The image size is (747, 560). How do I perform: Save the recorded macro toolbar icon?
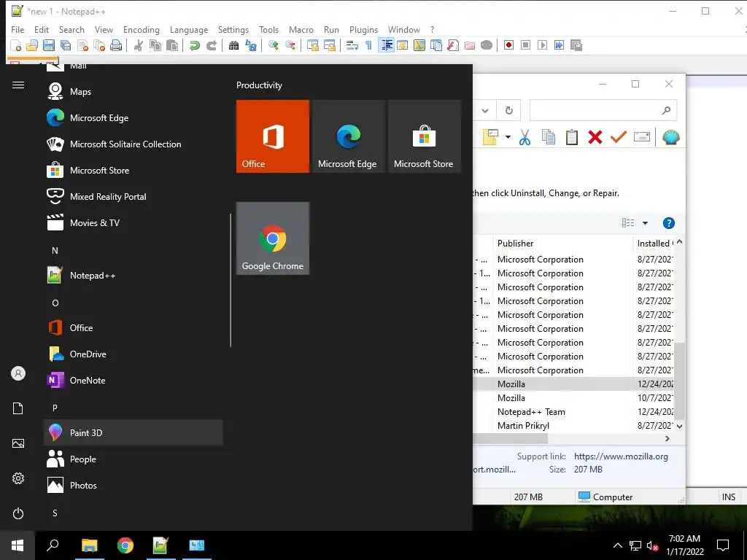(x=576, y=45)
